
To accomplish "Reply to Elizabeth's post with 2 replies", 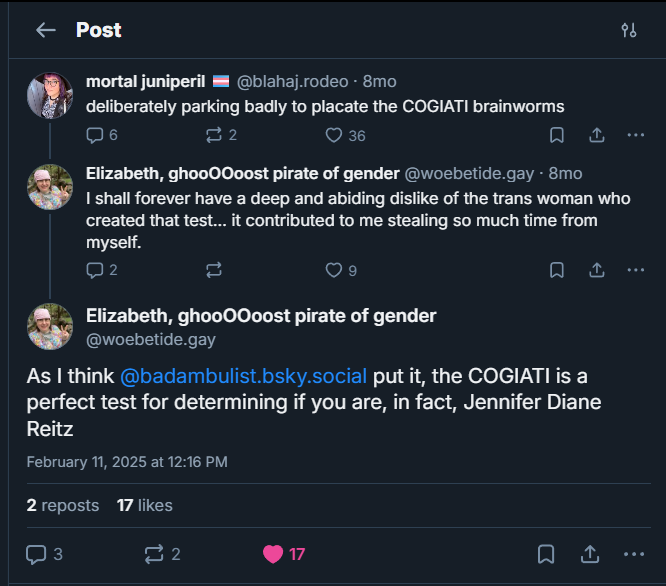I will point(95,269).
